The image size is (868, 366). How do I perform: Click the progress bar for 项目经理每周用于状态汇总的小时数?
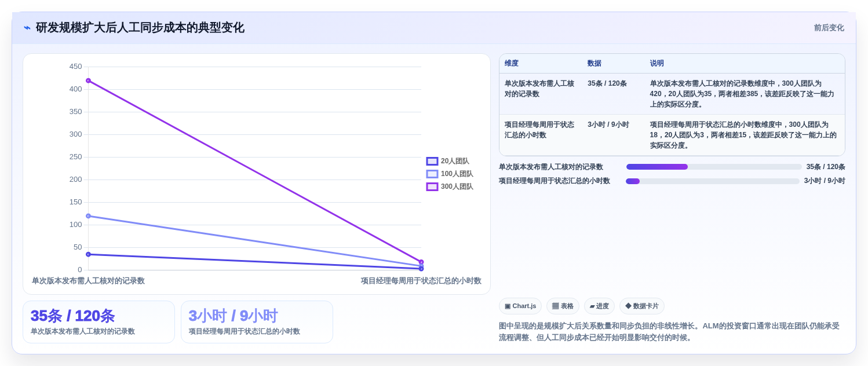713,181
